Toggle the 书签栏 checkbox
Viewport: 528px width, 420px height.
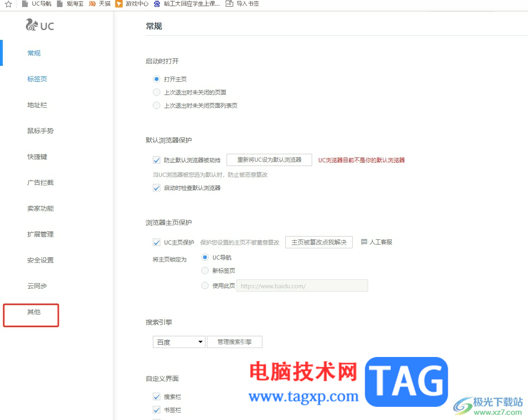coord(157,410)
